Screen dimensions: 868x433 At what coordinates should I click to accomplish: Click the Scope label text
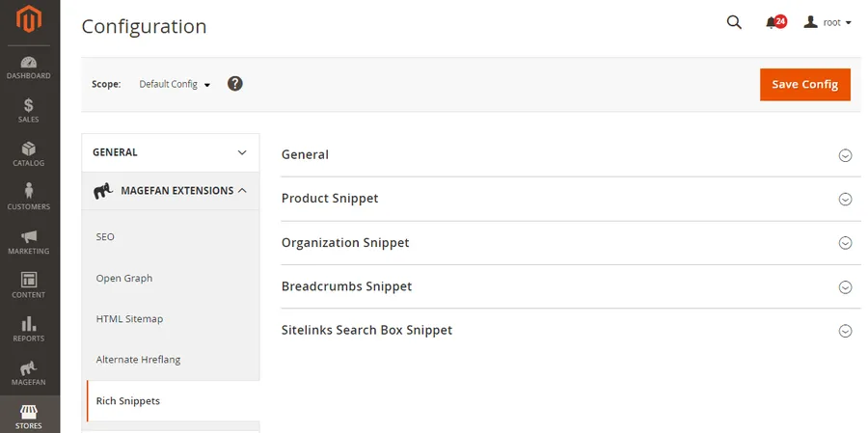[106, 84]
